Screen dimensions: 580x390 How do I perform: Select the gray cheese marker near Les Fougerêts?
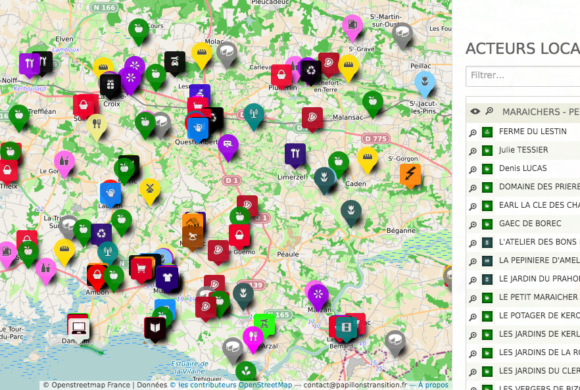click(402, 34)
